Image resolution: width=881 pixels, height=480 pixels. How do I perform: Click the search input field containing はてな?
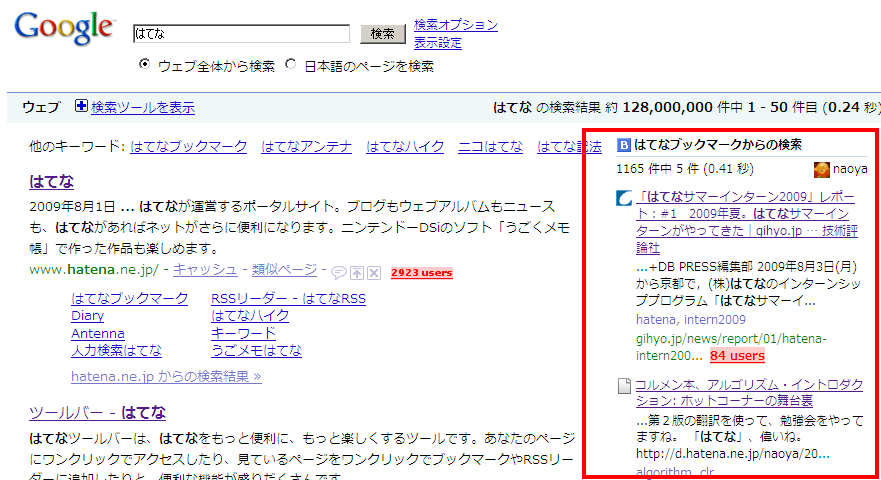pos(242,34)
